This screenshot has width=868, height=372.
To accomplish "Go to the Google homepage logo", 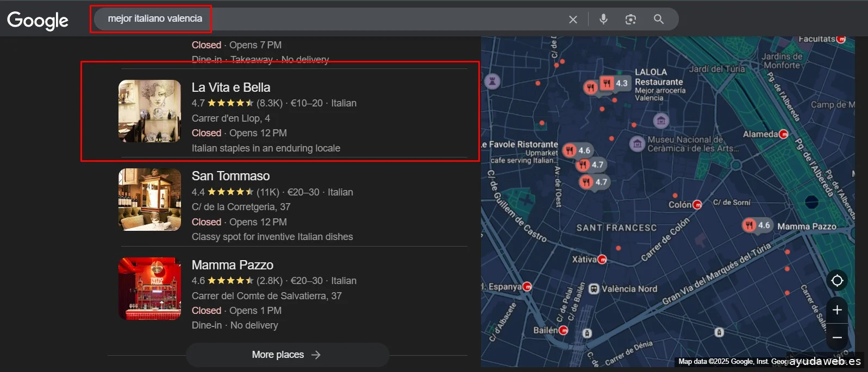I will click(x=38, y=20).
